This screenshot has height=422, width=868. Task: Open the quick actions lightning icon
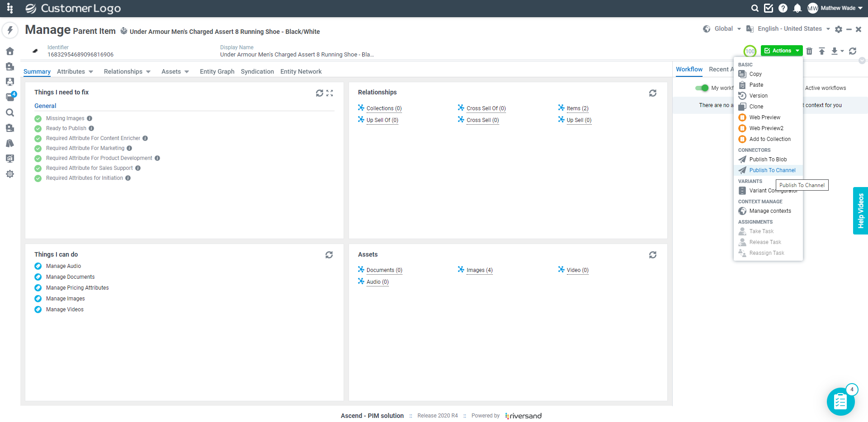10,30
